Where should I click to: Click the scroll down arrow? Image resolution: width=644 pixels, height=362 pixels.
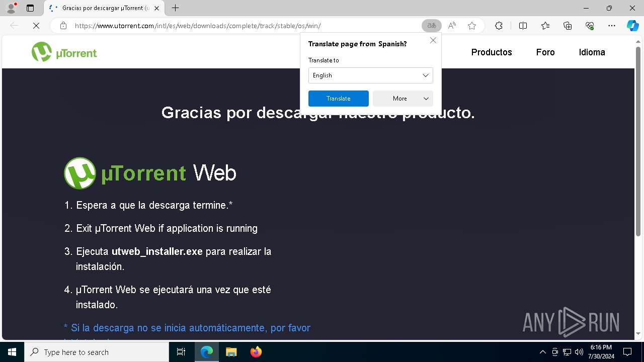tap(638, 334)
